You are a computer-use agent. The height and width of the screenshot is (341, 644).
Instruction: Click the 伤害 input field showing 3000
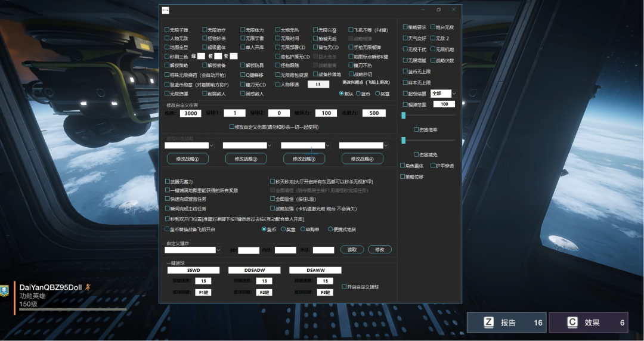pos(190,113)
